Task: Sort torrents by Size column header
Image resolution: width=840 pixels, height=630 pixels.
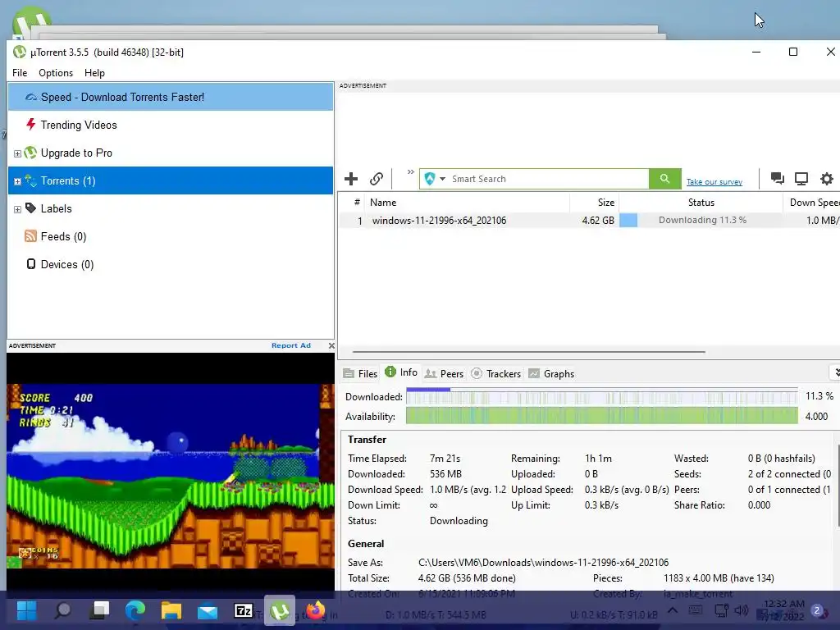Action: click(594, 203)
